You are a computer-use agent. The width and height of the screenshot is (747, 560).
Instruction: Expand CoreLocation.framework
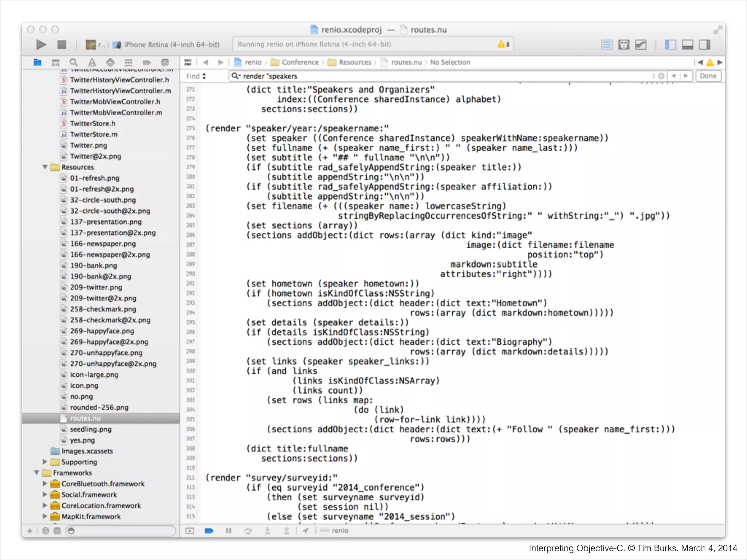(45, 506)
